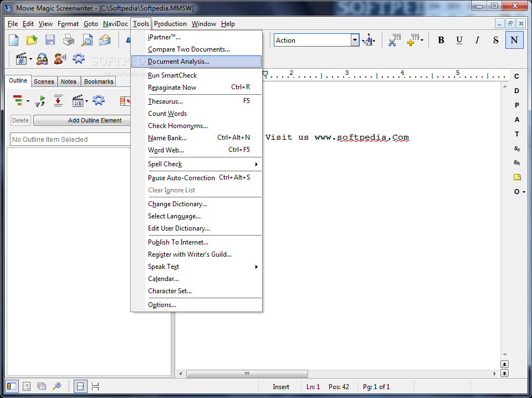Switch to the Bookmarks tab
This screenshot has width=532, height=398.
click(99, 81)
